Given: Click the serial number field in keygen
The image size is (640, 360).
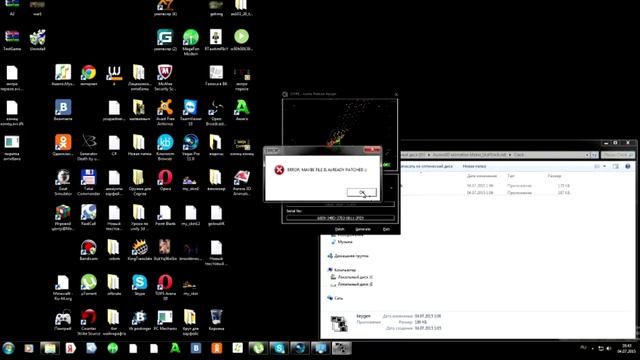Looking at the screenshot, I should pyautogui.click(x=340, y=218).
